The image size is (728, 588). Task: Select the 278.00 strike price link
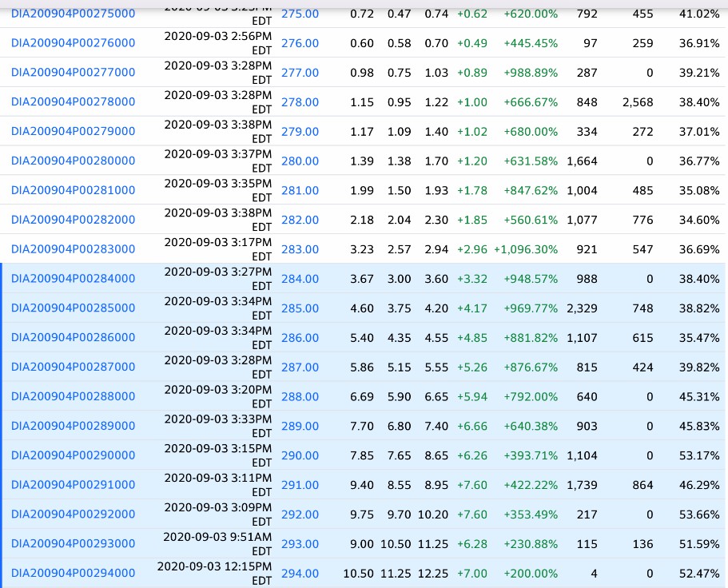click(300, 102)
